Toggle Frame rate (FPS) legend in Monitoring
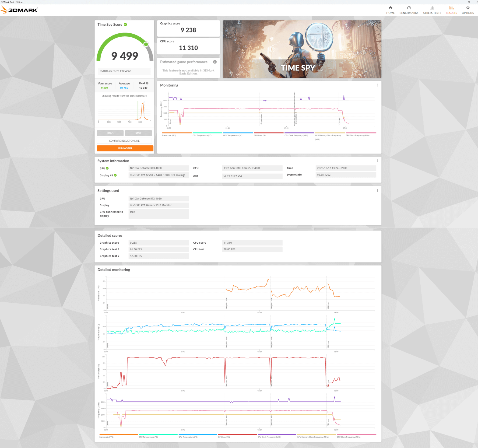478x448 pixels. pos(177,134)
